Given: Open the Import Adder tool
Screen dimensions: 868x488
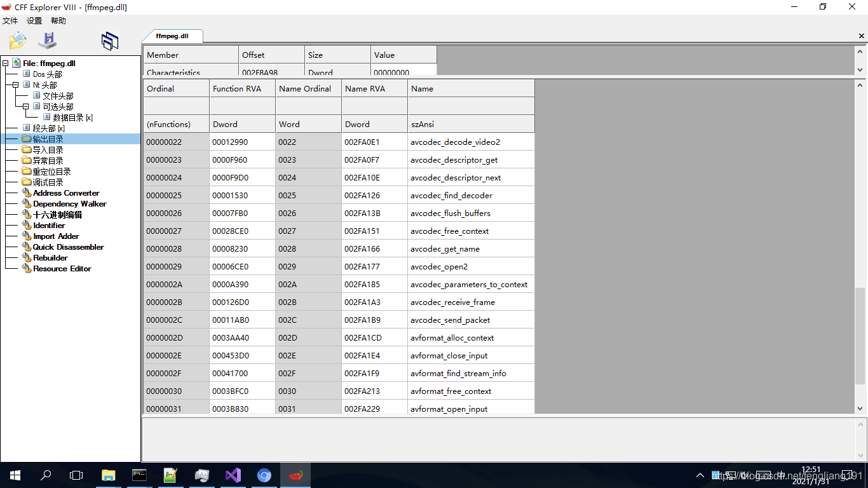Looking at the screenshot, I should (x=56, y=236).
